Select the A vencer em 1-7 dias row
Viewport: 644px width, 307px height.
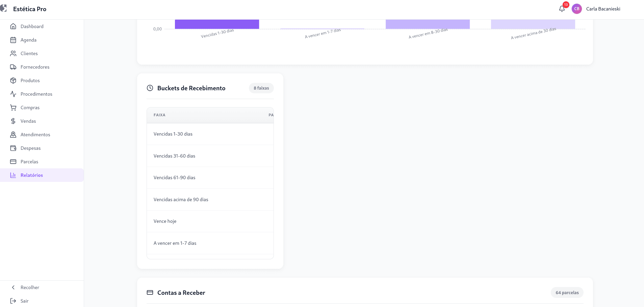pos(210,243)
